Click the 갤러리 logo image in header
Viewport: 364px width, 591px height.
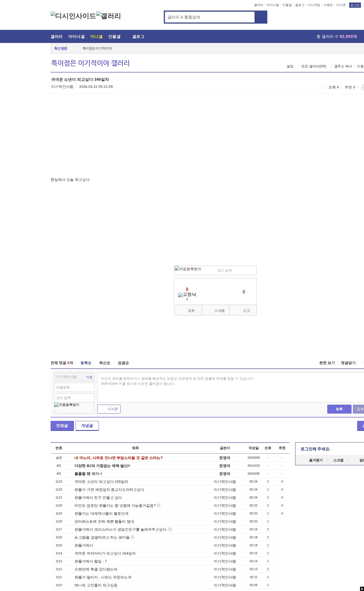pyautogui.click(x=108, y=16)
